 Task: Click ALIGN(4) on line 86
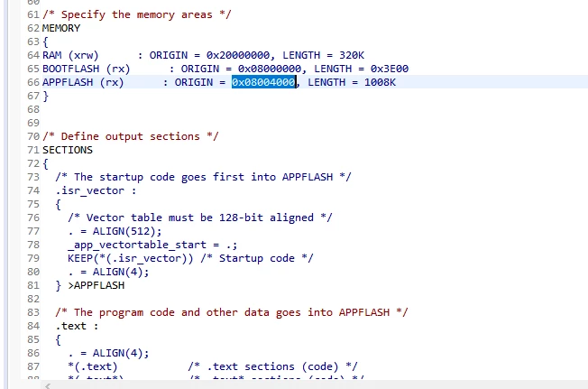(121, 353)
